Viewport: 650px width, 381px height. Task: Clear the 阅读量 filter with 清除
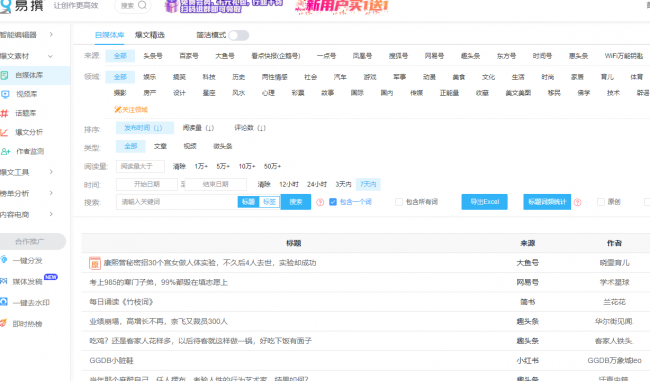point(179,166)
